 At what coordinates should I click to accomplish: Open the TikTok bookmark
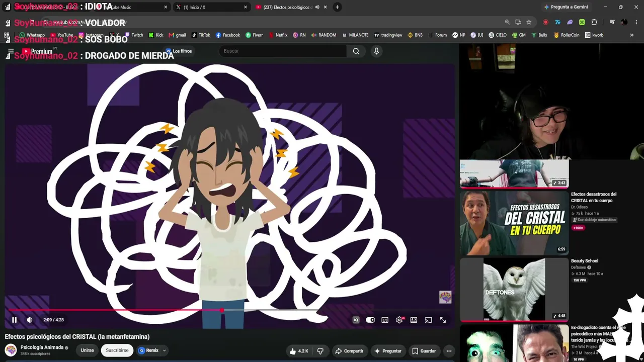point(201,35)
